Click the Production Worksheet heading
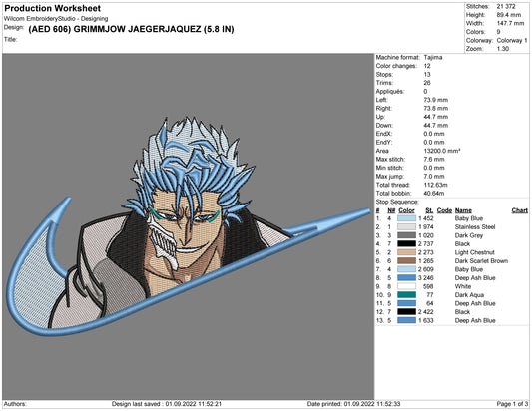This screenshot has height=411, width=532. (52, 8)
